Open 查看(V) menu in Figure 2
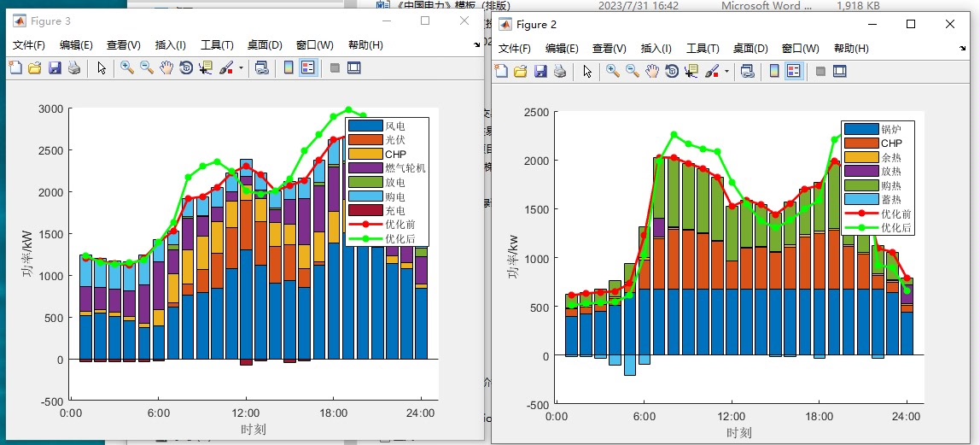The width and height of the screenshot is (980, 445). pyautogui.click(x=609, y=49)
